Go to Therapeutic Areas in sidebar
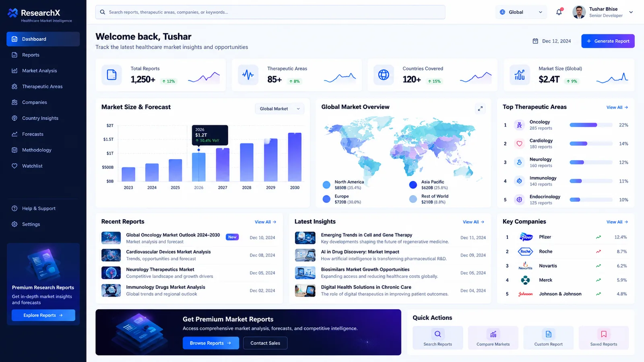This screenshot has height=362, width=644. click(43, 86)
